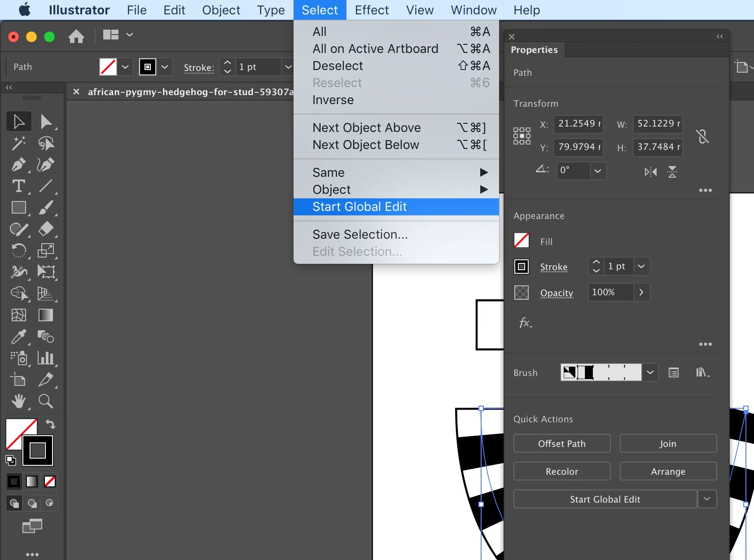Select the Artboard tool
This screenshot has width=754, height=560.
[x=19, y=380]
